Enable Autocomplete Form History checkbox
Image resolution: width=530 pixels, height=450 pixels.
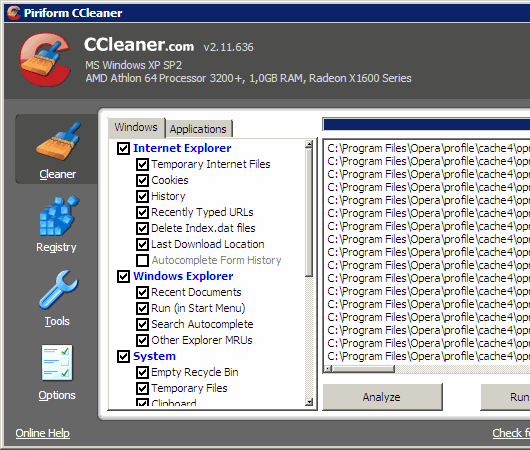click(x=142, y=260)
